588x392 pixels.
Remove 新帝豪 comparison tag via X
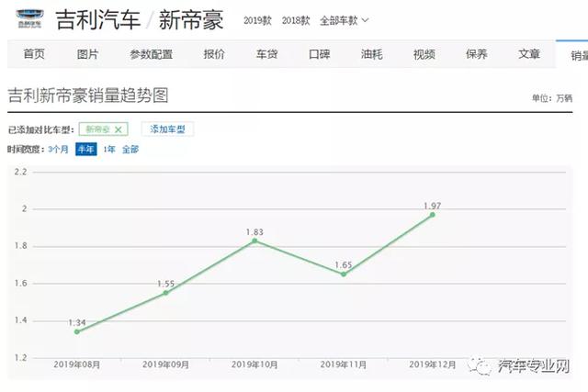pos(119,129)
